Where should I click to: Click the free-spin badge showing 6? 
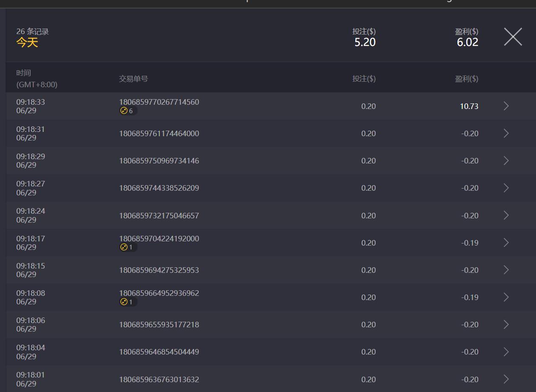tap(127, 111)
